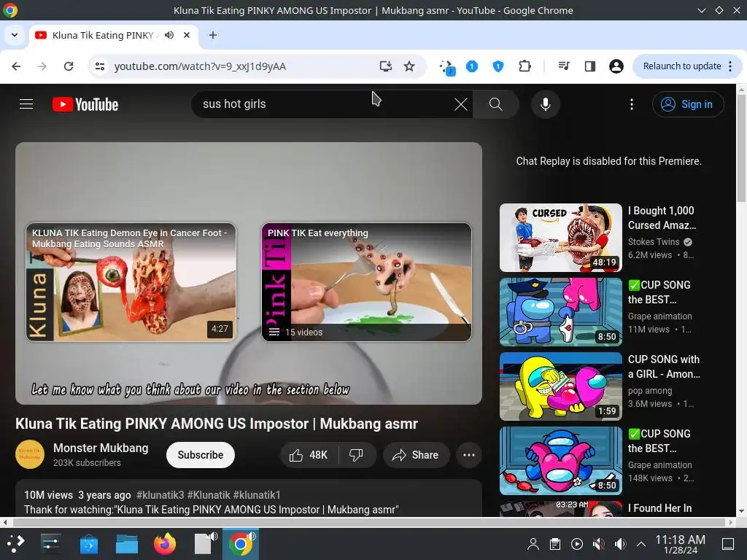Mute tab via speaker icon on tab
The height and width of the screenshot is (560, 747).
coord(169,35)
